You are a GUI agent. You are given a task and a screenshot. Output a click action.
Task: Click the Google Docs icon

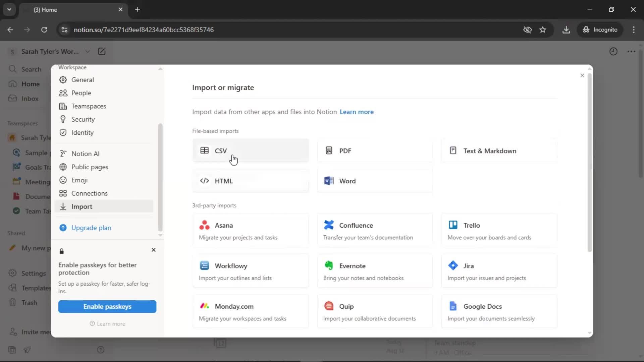[x=453, y=306]
